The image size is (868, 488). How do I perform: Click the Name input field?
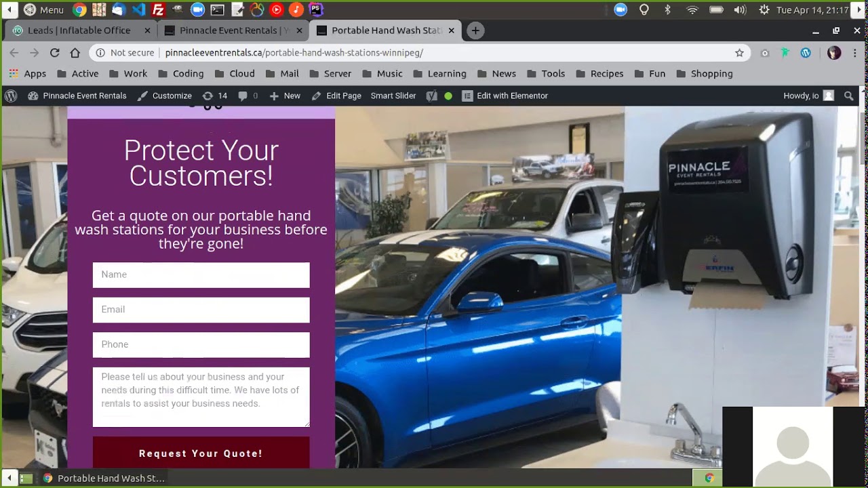pyautogui.click(x=201, y=275)
